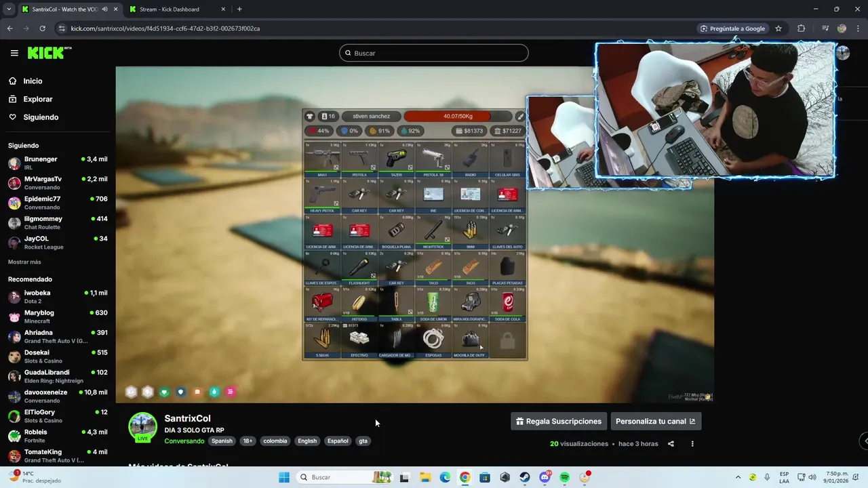Image resolution: width=868 pixels, height=488 pixels.
Task: Open the Kick hamburger sidebar menu
Action: coord(14,53)
